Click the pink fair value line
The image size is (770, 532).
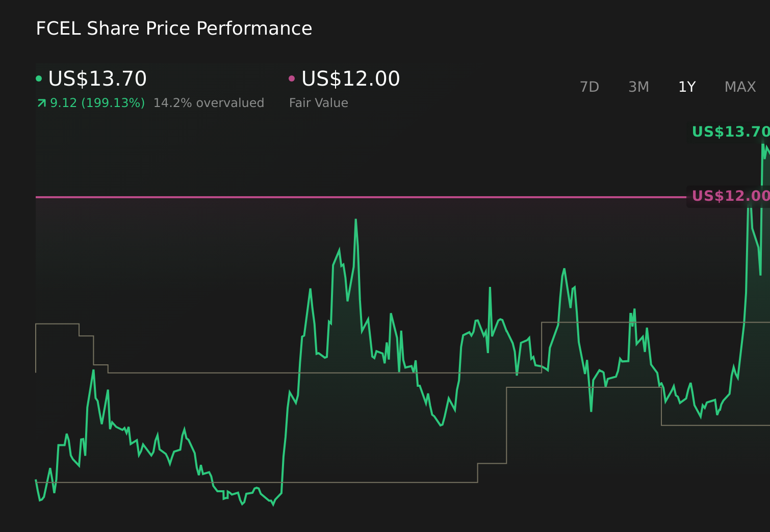[x=361, y=197]
